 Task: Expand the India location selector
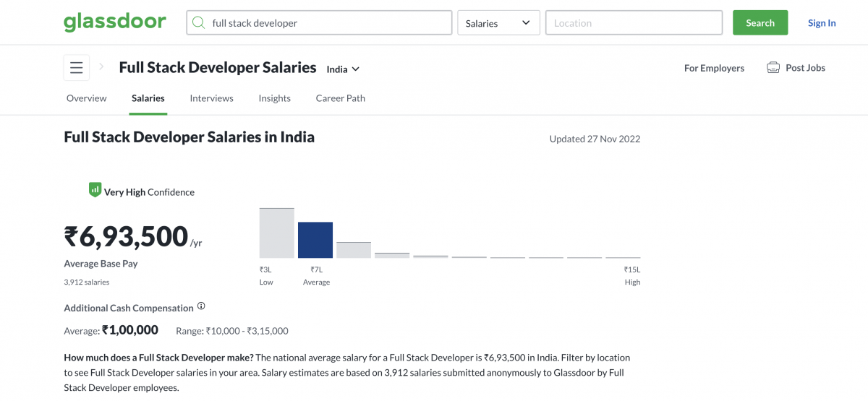pyautogui.click(x=343, y=69)
